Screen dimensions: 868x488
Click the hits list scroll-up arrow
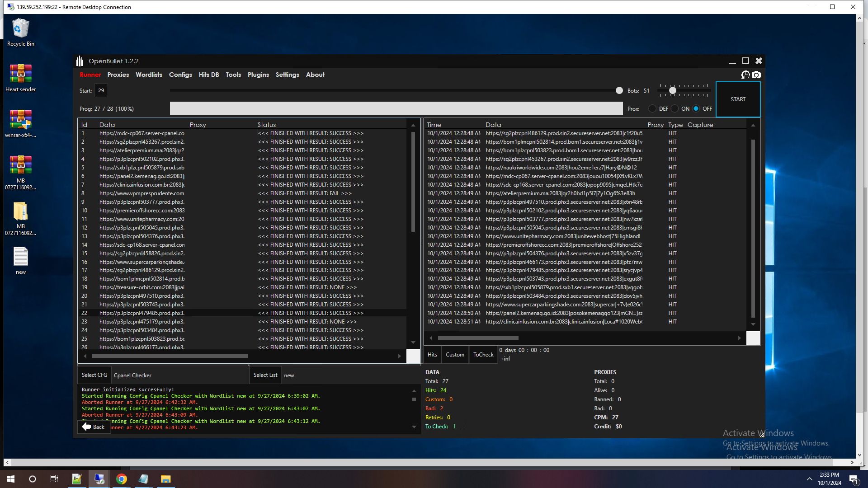(x=753, y=125)
